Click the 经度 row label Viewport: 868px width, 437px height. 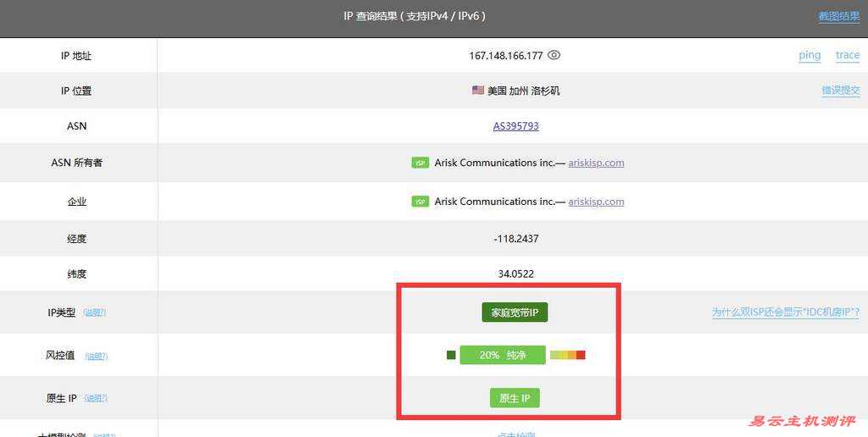pos(77,239)
